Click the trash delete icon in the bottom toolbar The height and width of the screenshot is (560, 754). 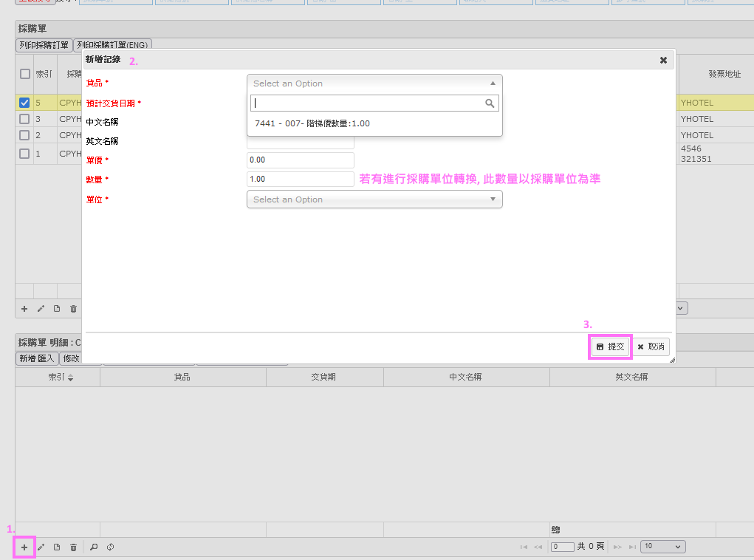pos(72,547)
